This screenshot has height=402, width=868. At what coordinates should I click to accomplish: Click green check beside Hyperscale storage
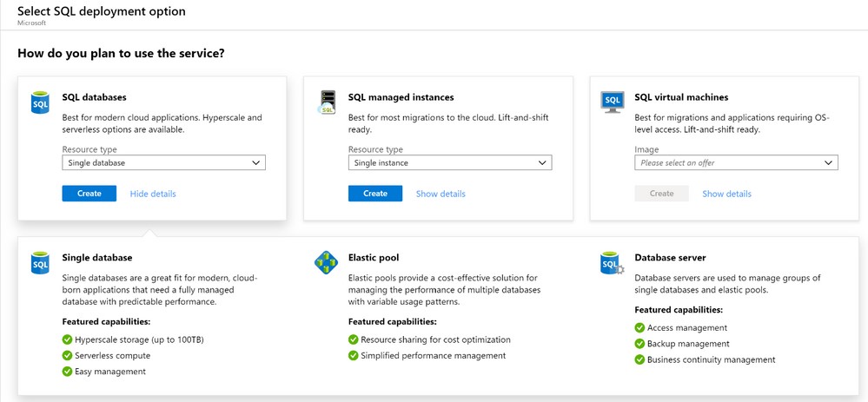[x=67, y=339]
